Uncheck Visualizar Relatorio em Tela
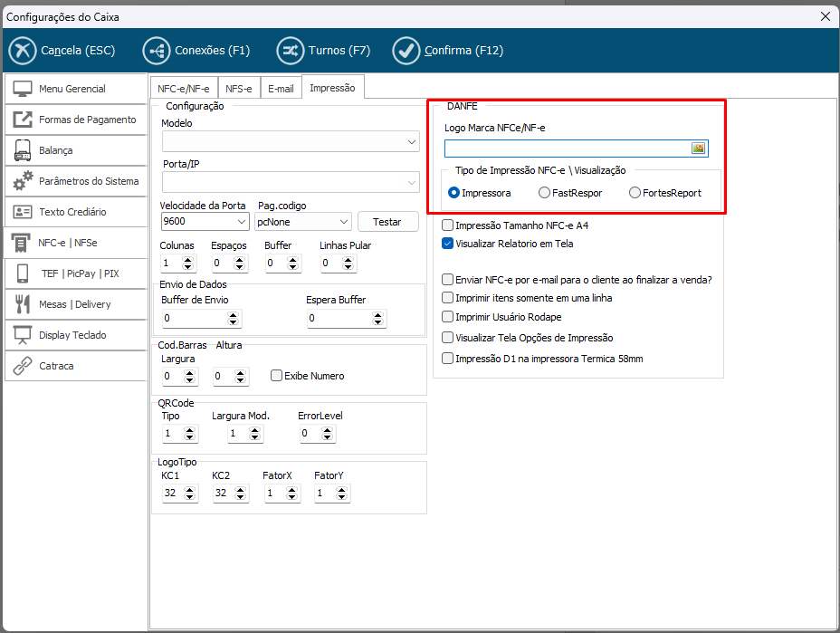Viewport: 840px width, 633px height. [x=447, y=244]
